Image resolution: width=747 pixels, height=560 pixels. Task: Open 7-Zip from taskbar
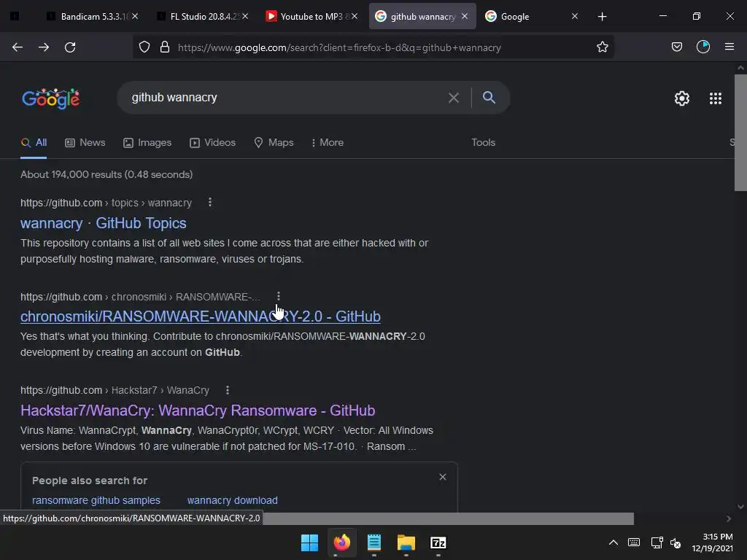click(438, 542)
